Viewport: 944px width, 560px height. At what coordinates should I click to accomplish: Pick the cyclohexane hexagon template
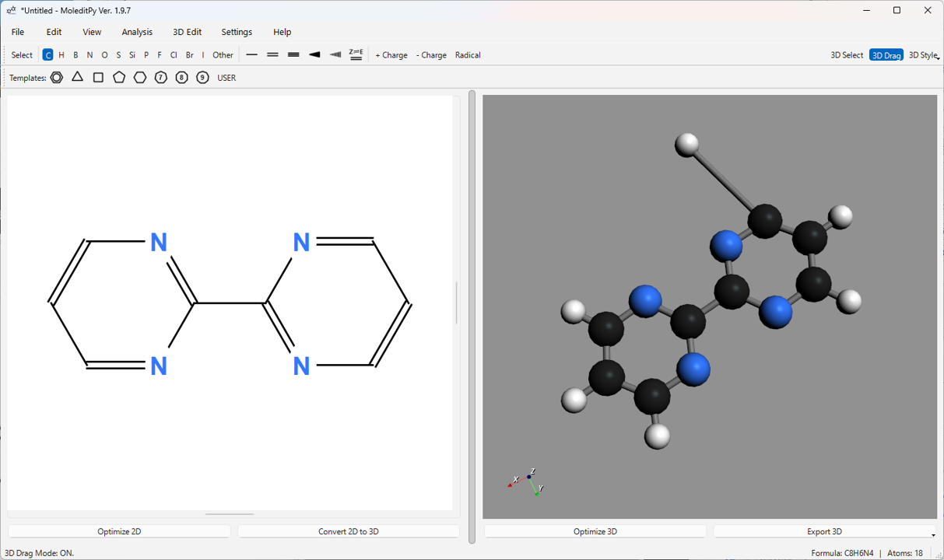[x=140, y=78]
